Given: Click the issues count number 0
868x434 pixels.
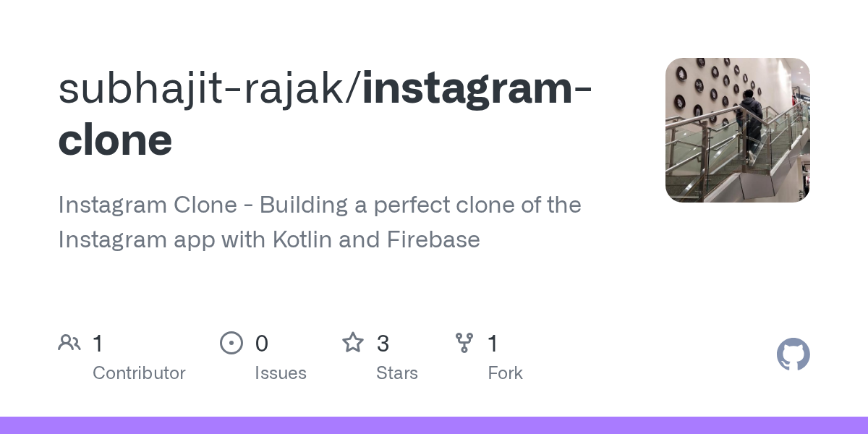Looking at the screenshot, I should [x=262, y=344].
